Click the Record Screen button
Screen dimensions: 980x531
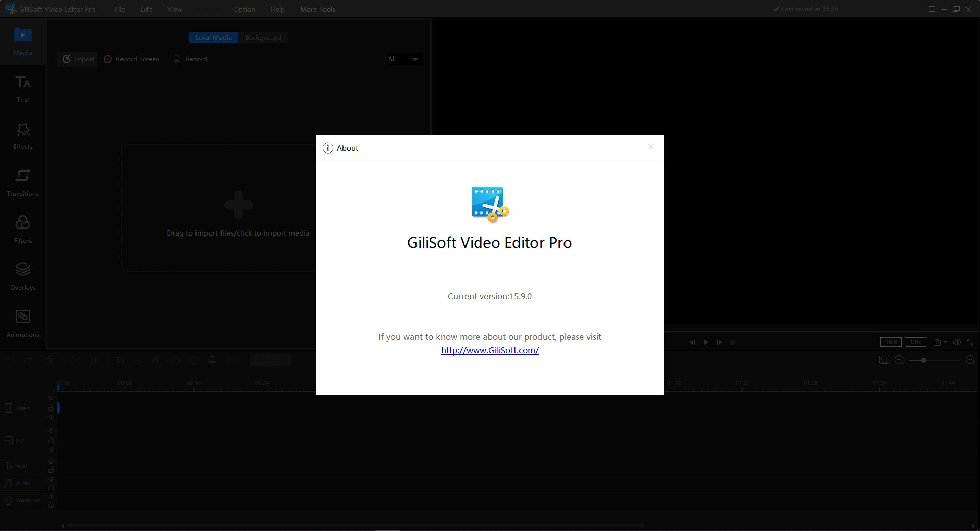132,59
